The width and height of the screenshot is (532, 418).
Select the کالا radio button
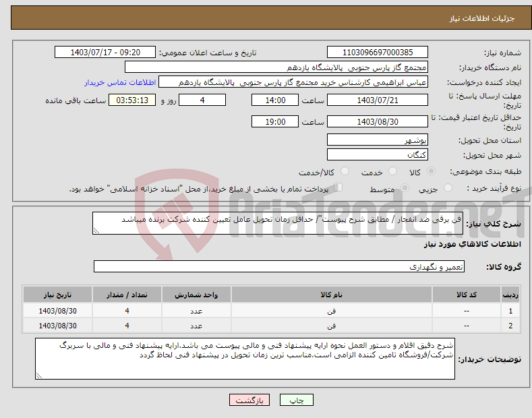pos(431,171)
